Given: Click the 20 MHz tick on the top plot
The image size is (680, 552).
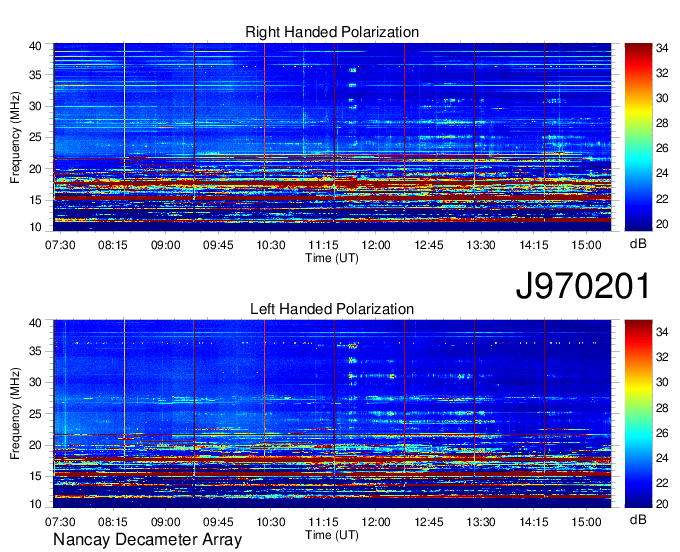Looking at the screenshot, I should click(36, 169).
